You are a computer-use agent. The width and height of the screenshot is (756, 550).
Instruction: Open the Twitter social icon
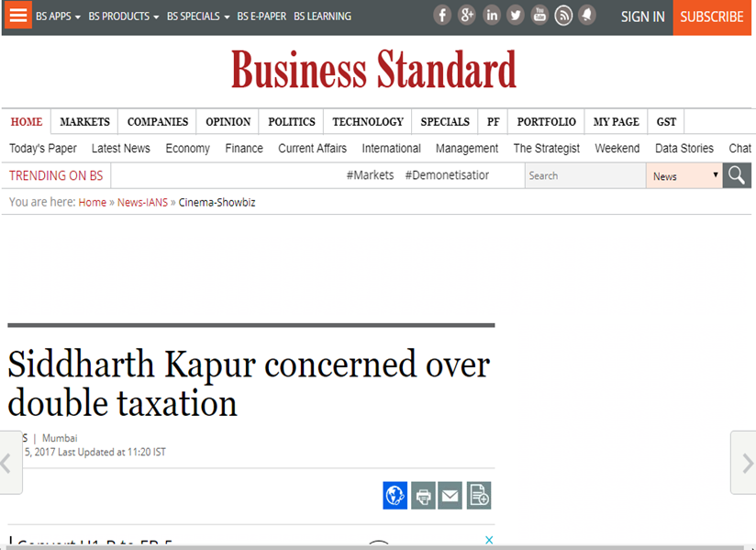tap(516, 16)
